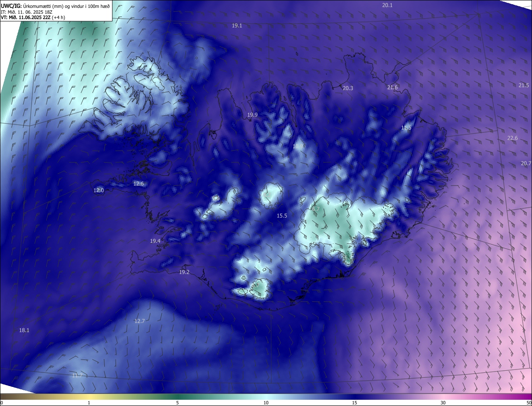Screen dimensions: 532x406
Task: Click the 12.7 value label
Action: [140, 321]
